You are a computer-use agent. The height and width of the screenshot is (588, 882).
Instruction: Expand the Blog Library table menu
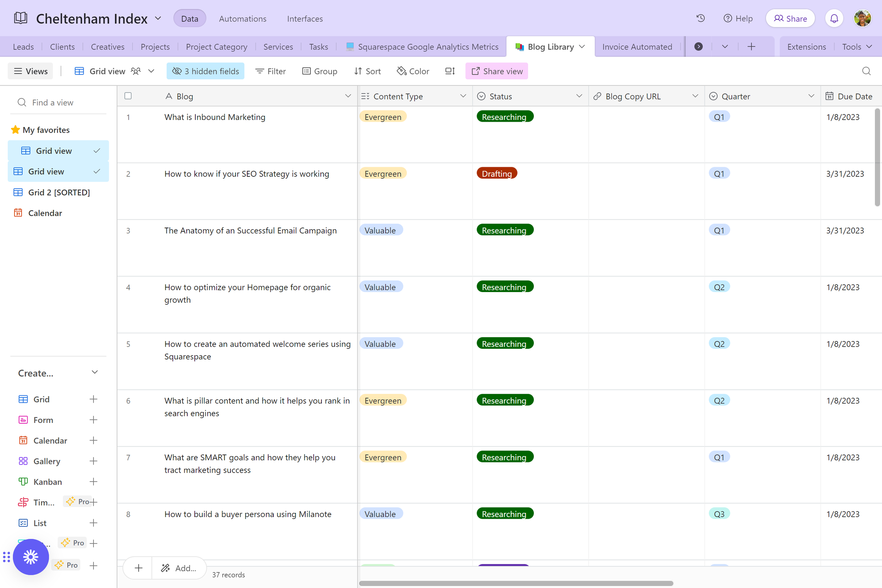pyautogui.click(x=582, y=47)
